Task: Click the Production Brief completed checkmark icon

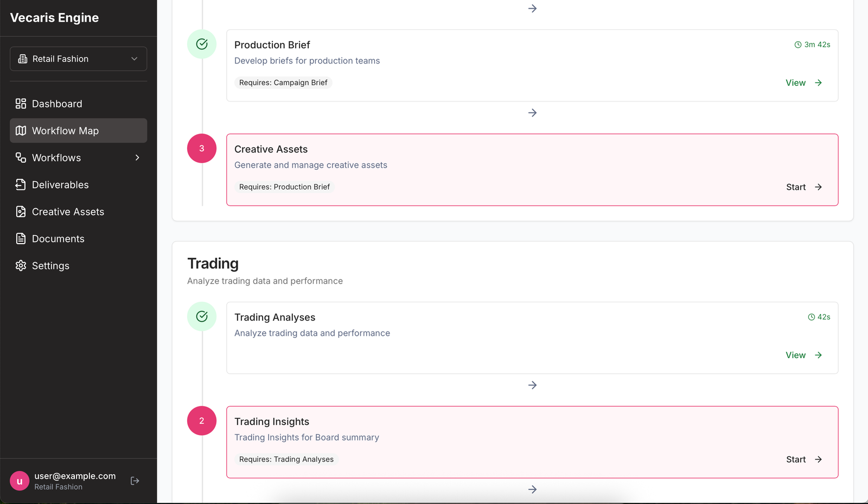Action: coord(202,44)
